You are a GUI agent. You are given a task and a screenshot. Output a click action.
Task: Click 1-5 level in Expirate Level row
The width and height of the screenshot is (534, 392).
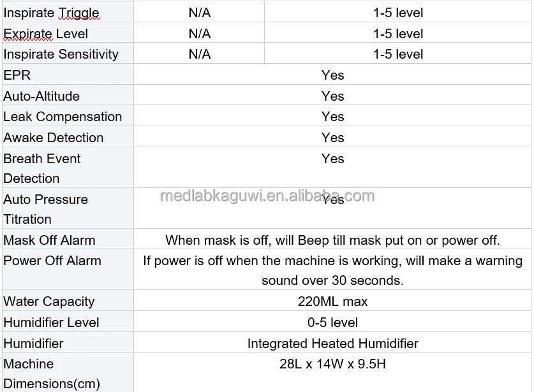(398, 34)
